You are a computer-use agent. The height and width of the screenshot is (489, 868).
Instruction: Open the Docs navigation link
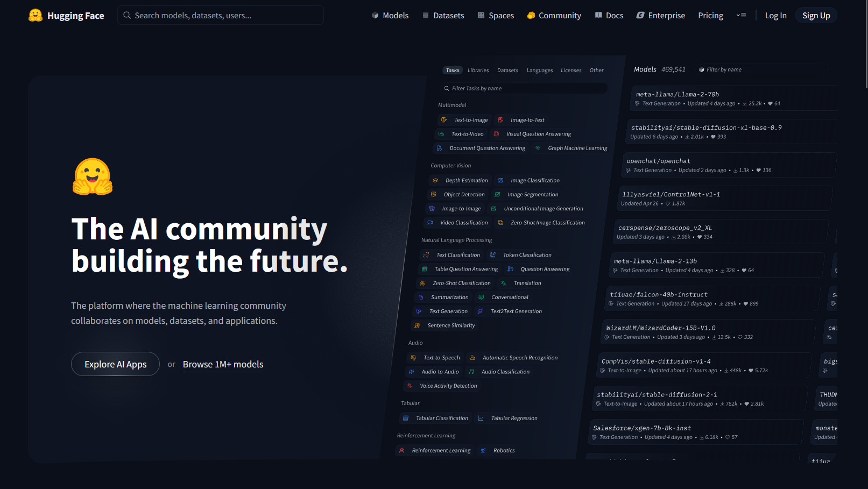tap(609, 16)
